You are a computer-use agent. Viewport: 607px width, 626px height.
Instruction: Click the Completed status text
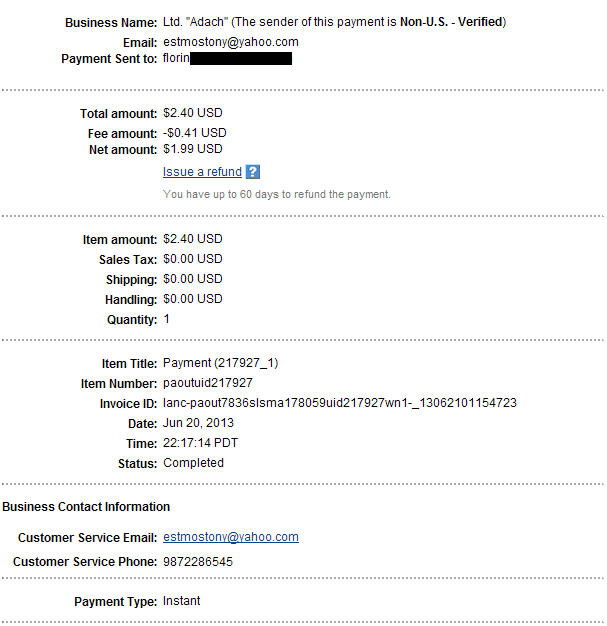(193, 463)
